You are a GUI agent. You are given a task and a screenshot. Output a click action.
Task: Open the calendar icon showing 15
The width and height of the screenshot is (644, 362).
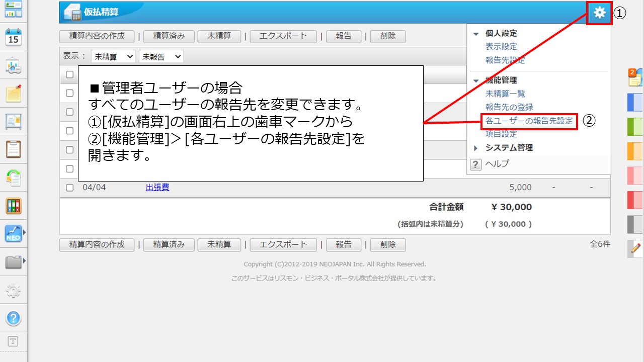[x=14, y=37]
